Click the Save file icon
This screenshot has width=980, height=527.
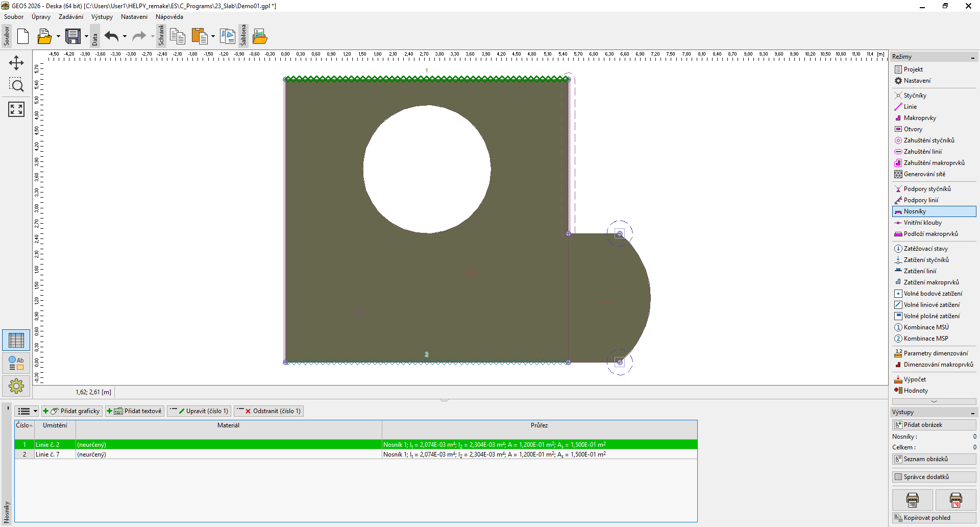point(73,36)
